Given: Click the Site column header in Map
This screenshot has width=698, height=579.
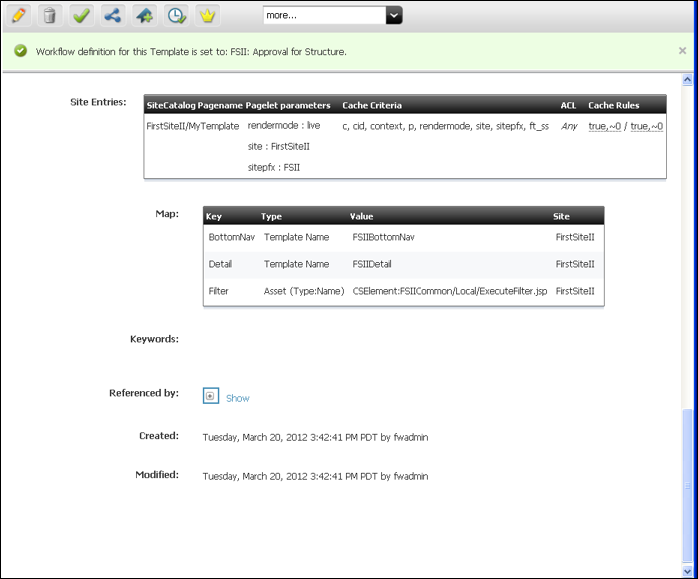Looking at the screenshot, I should click(x=561, y=216).
